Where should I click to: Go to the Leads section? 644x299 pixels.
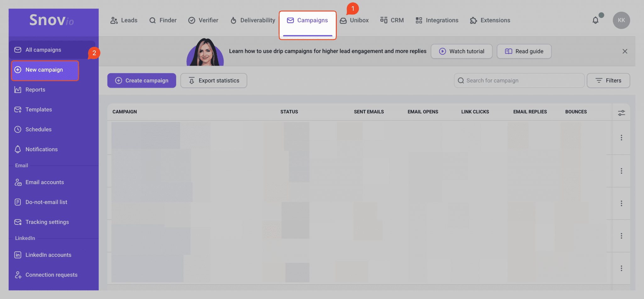click(124, 20)
